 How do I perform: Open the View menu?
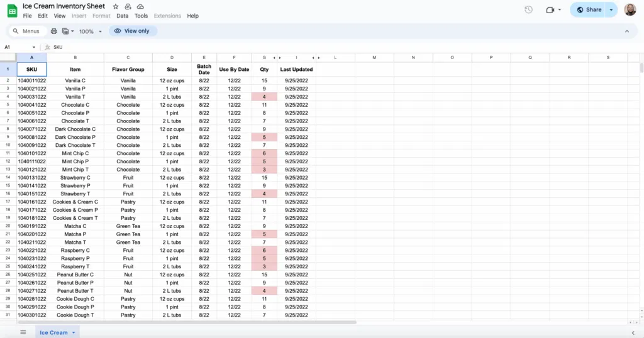click(60, 16)
